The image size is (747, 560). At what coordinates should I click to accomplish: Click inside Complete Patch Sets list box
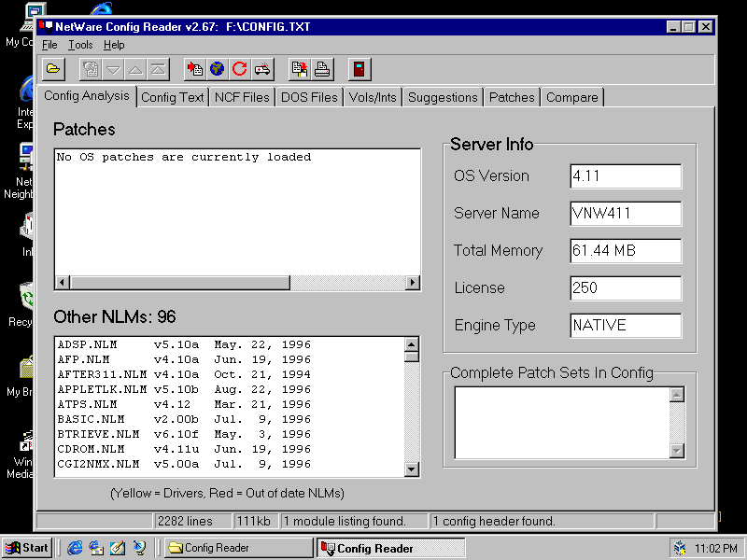tap(562, 423)
